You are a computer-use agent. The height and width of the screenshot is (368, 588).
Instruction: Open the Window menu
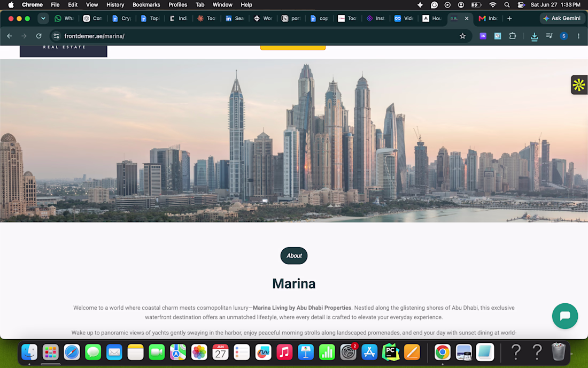(222, 5)
